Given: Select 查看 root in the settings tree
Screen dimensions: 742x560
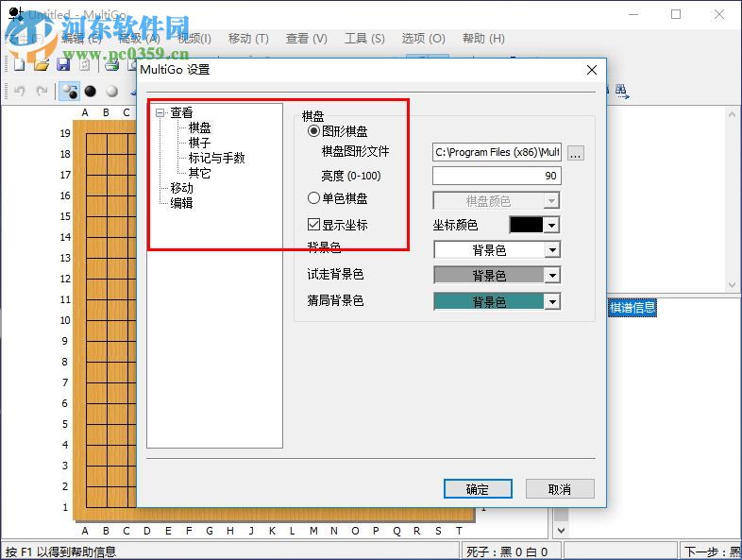Looking at the screenshot, I should pos(181,112).
